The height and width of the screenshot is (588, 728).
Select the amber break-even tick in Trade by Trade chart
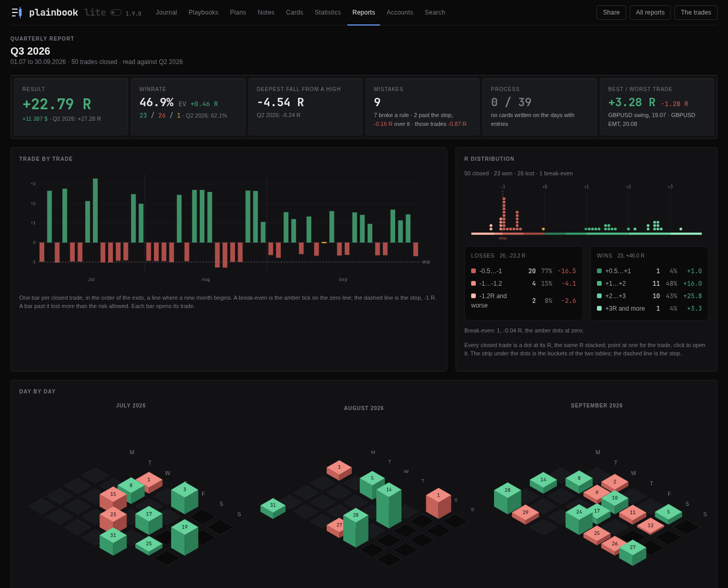point(324,242)
